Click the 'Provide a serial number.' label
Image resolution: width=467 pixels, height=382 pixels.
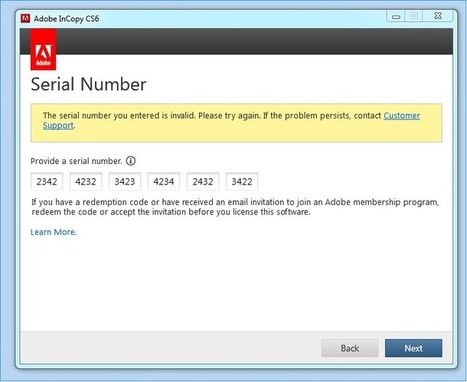pyautogui.click(x=77, y=161)
